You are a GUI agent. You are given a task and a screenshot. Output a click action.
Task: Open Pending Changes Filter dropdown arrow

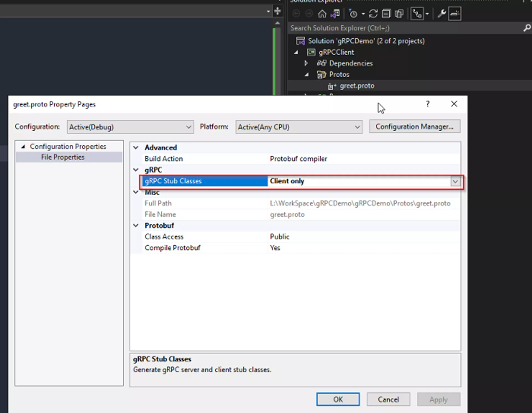click(x=363, y=14)
